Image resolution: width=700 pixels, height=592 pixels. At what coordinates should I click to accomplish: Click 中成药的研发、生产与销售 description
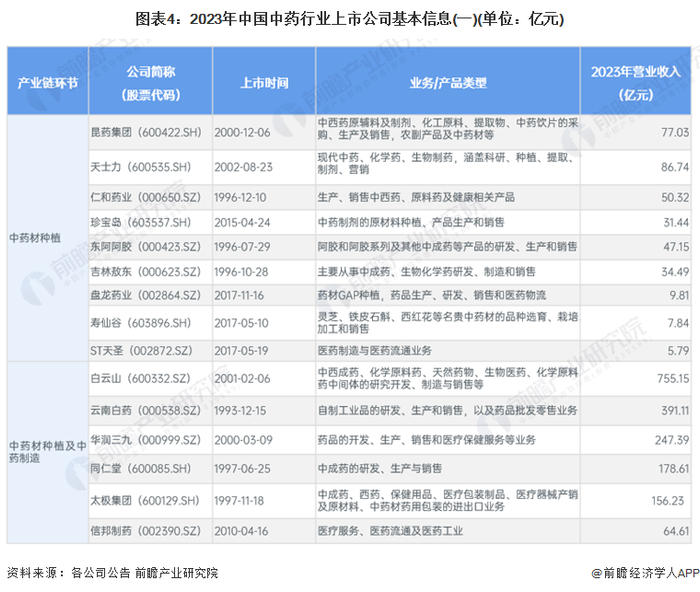(379, 469)
